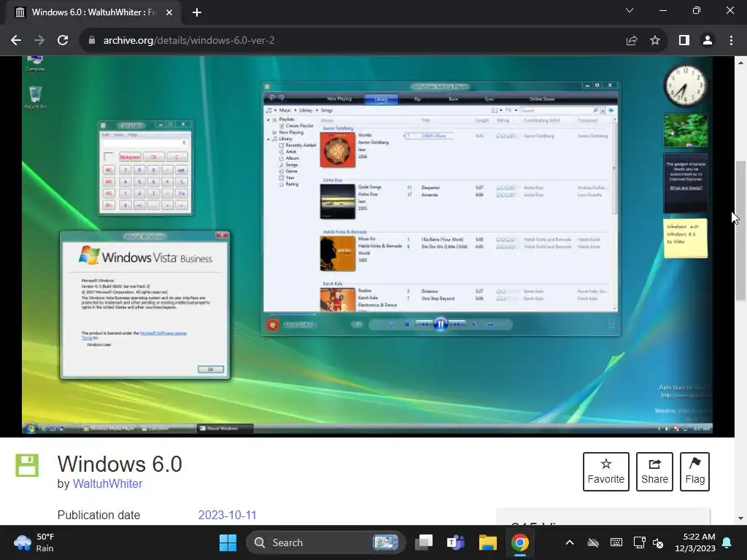Open the notification bell
This screenshot has width=747, height=560.
pos(727,542)
